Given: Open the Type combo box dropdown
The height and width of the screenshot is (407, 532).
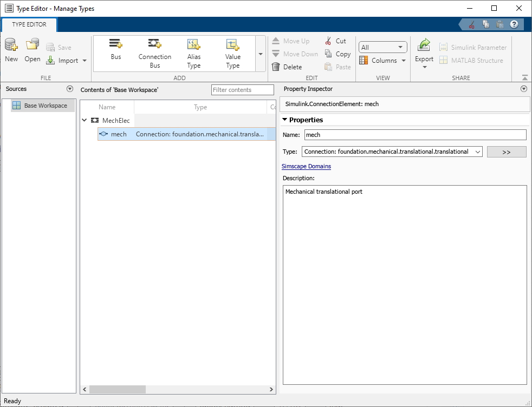Looking at the screenshot, I should pyautogui.click(x=478, y=152).
